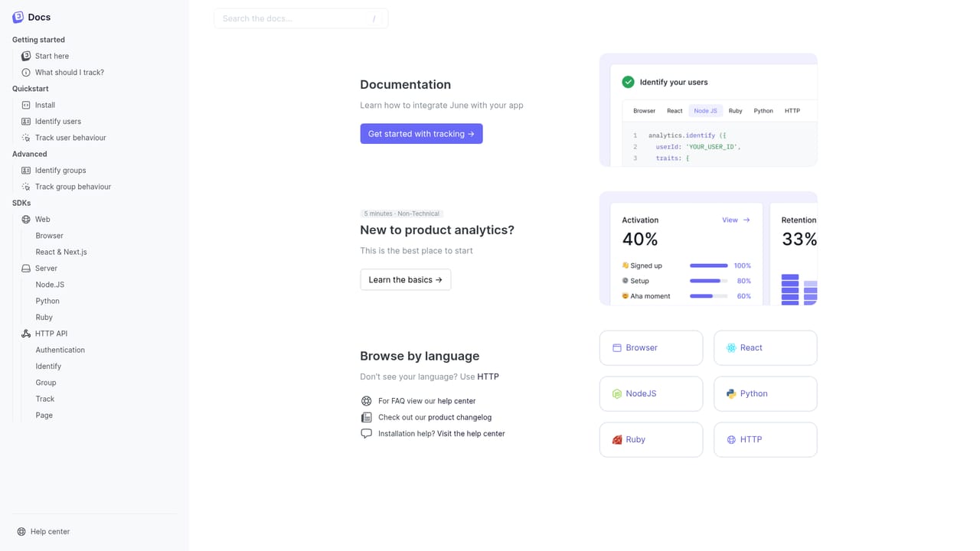Screen dimensions: 980x551
Task: Switch to the HTTP code tab
Action: pyautogui.click(x=792, y=111)
